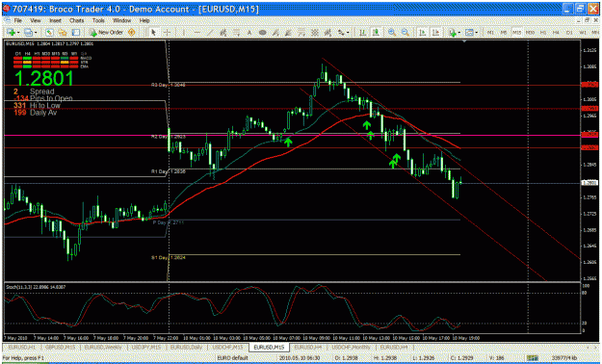This screenshot has height=364, width=602.
Task: Click the large 1.2801 price readout
Action: coord(43,78)
